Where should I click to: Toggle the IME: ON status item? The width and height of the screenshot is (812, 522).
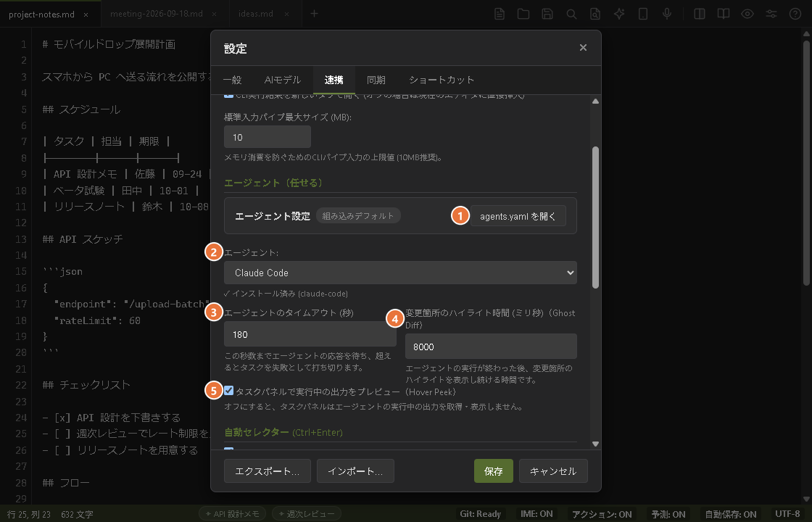coord(536,514)
